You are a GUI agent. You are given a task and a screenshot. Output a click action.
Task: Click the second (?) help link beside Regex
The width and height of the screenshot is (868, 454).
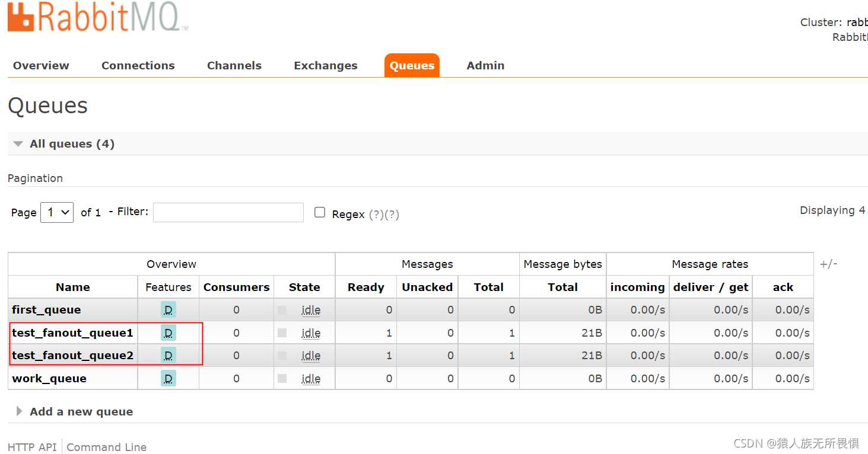tap(392, 215)
